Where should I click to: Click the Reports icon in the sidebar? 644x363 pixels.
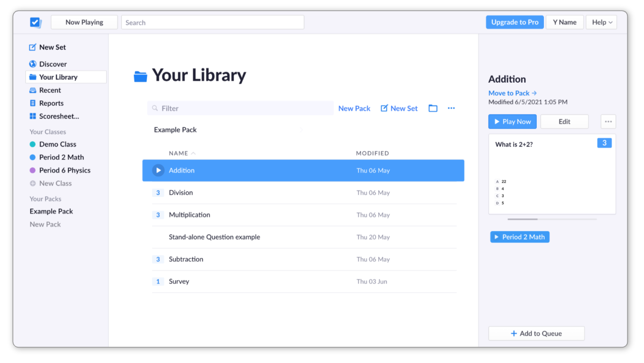(32, 103)
